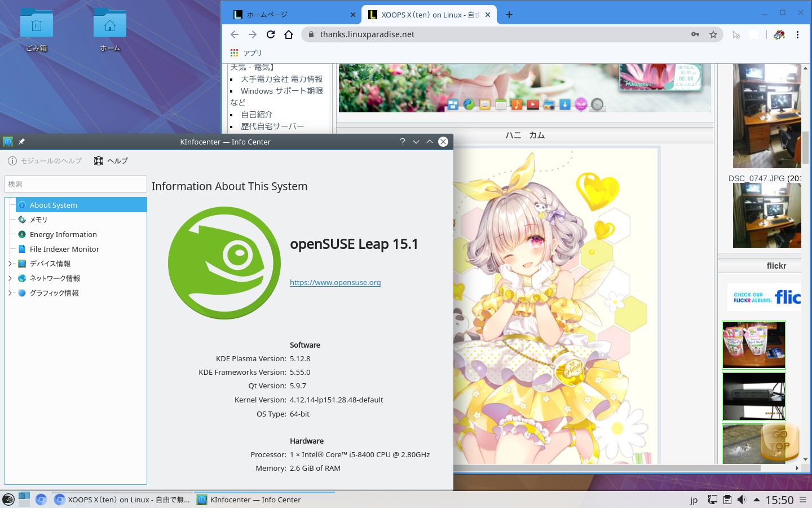Click the globe browser icon in the web page dock
This screenshot has height=508, width=812.
(x=469, y=104)
